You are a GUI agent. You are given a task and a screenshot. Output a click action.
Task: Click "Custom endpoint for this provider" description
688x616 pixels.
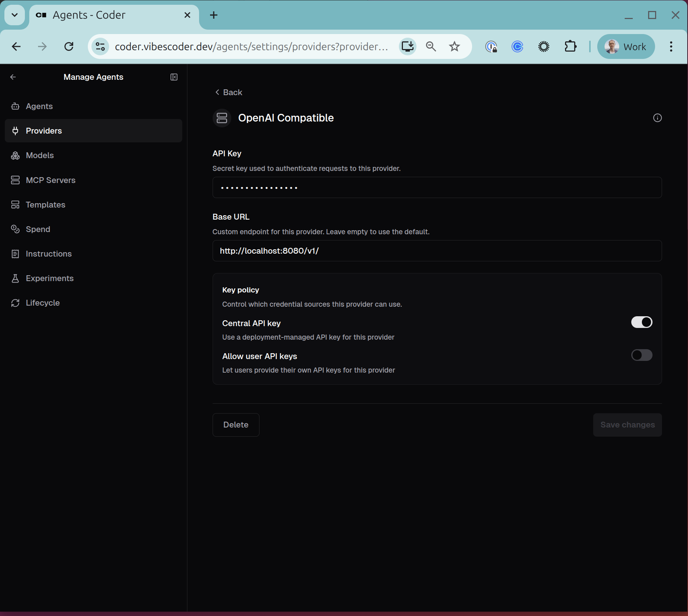321,232
